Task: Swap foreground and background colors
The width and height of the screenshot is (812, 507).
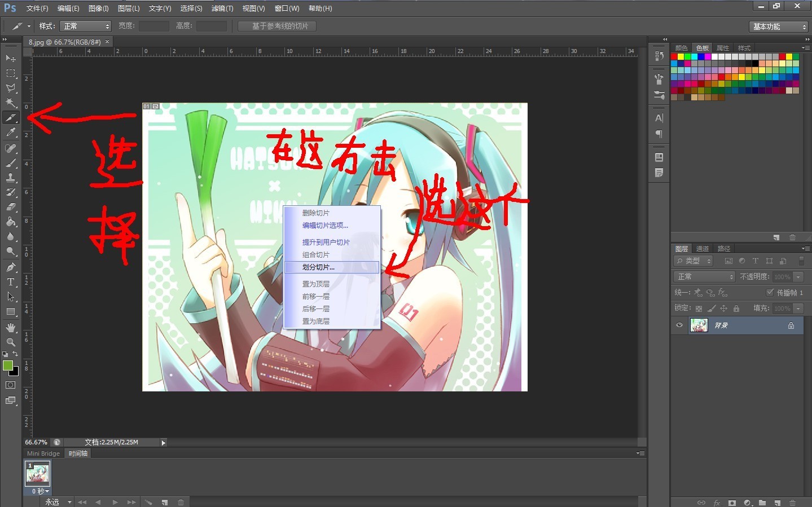Action: (16, 354)
